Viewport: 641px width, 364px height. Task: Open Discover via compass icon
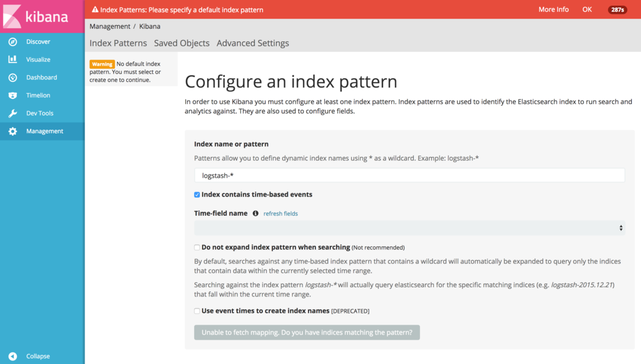click(x=13, y=42)
